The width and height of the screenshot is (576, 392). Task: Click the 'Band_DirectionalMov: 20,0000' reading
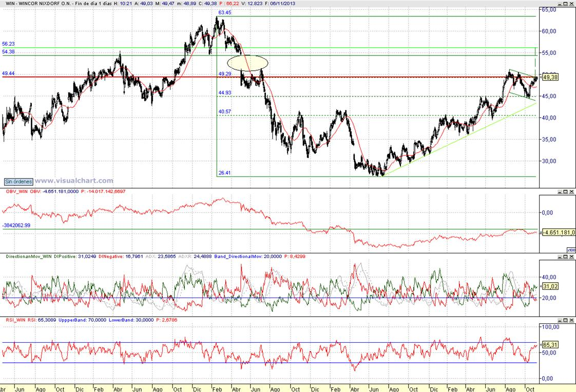click(248, 257)
